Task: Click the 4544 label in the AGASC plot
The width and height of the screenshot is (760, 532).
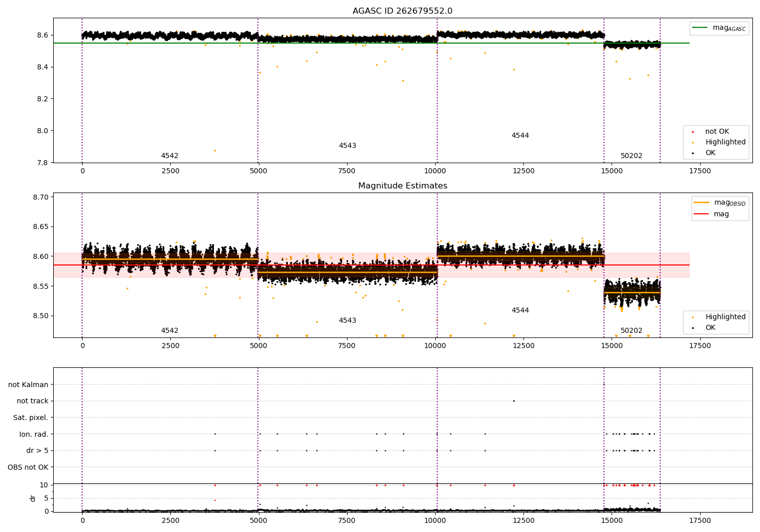Action: tap(520, 136)
